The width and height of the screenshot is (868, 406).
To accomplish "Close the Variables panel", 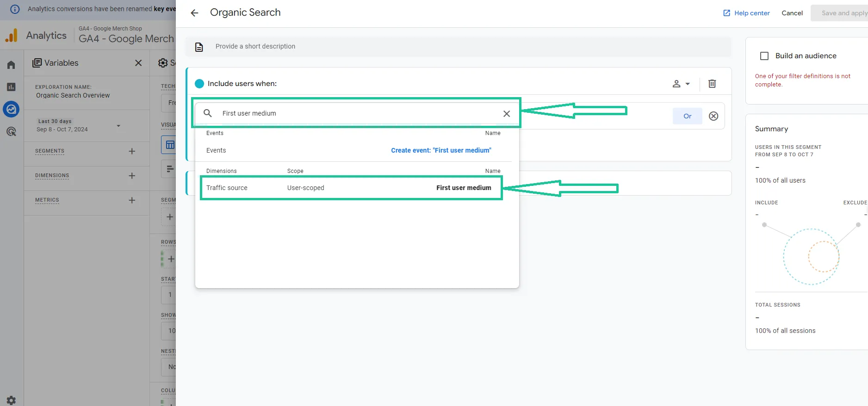I will pyautogui.click(x=138, y=63).
